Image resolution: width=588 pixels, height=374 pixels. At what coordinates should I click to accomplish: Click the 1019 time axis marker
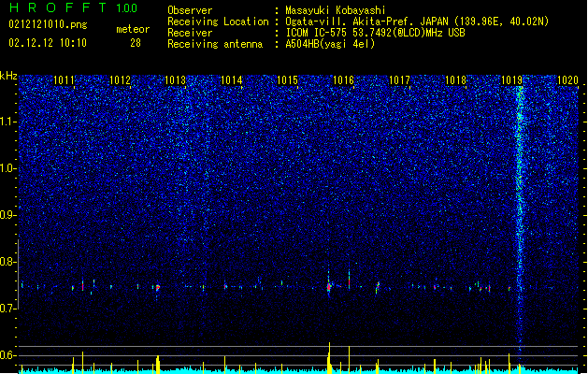tap(511, 80)
